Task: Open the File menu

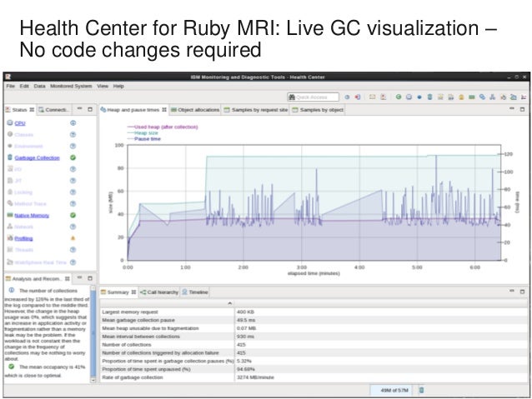Action: 11,86
